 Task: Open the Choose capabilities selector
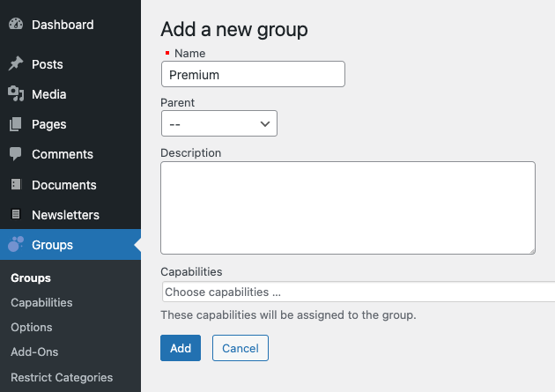(x=359, y=292)
